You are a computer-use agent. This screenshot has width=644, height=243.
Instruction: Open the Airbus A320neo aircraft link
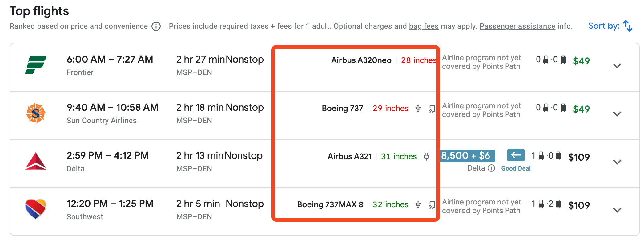(x=361, y=60)
